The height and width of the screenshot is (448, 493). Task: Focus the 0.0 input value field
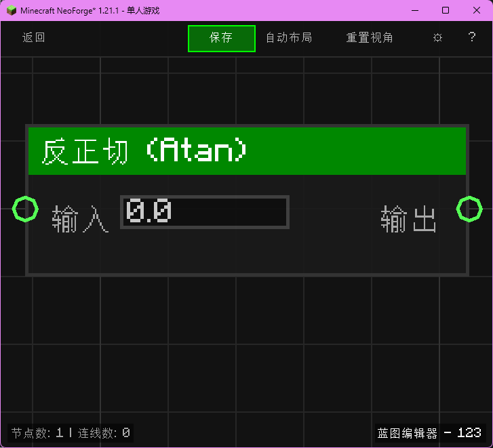205,212
